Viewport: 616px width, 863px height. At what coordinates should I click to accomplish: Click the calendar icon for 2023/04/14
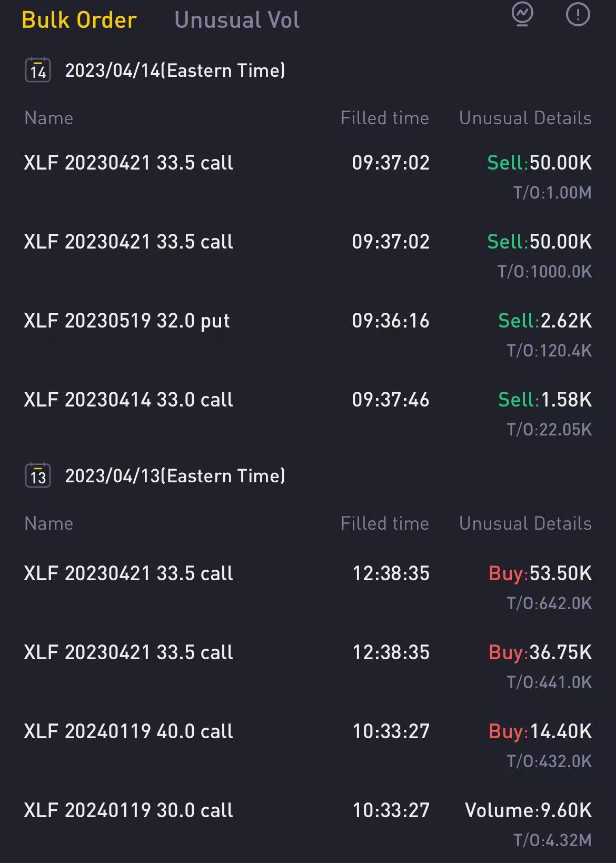click(x=38, y=70)
